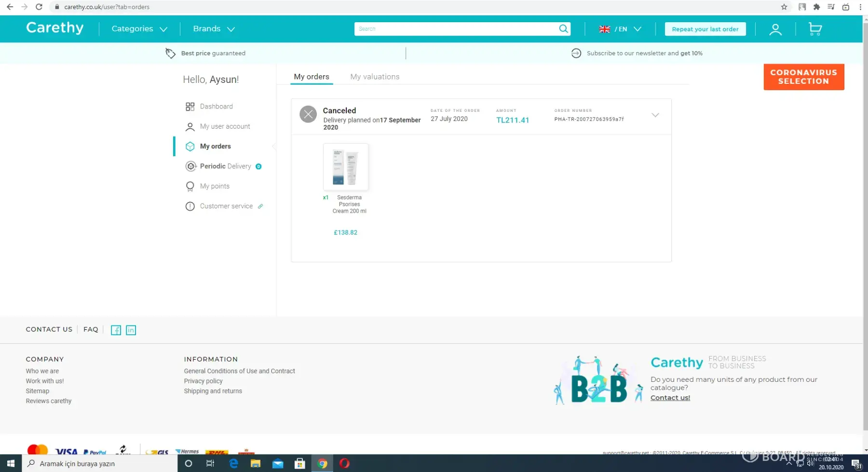
Task: Open Opera browser from taskbar
Action: click(344, 463)
